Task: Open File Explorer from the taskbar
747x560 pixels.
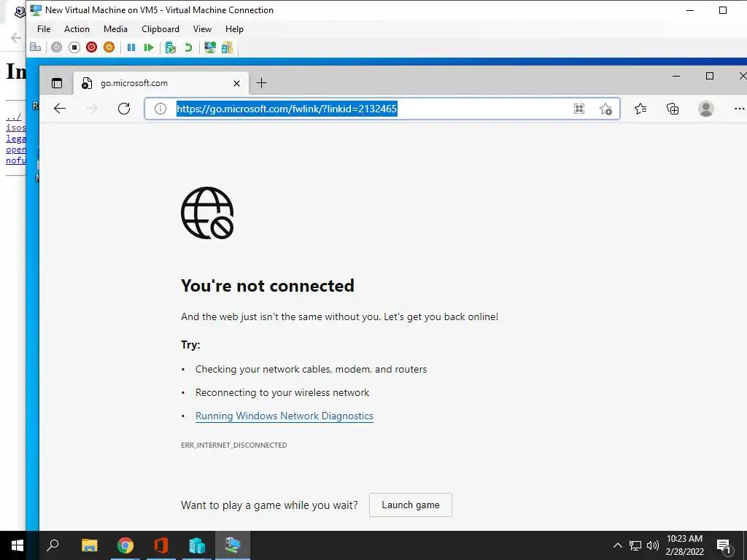Action: pos(89,545)
